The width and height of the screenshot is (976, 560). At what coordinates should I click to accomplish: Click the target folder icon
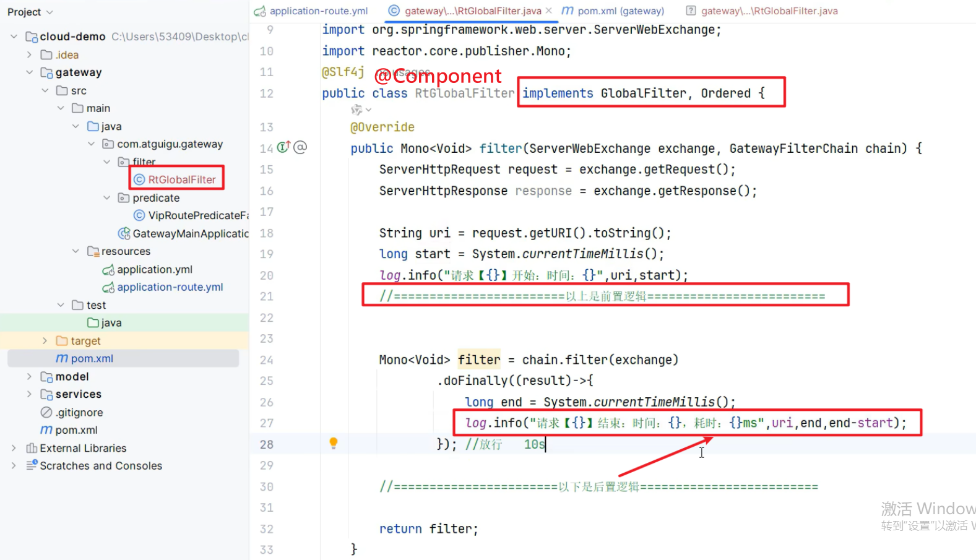(x=62, y=341)
